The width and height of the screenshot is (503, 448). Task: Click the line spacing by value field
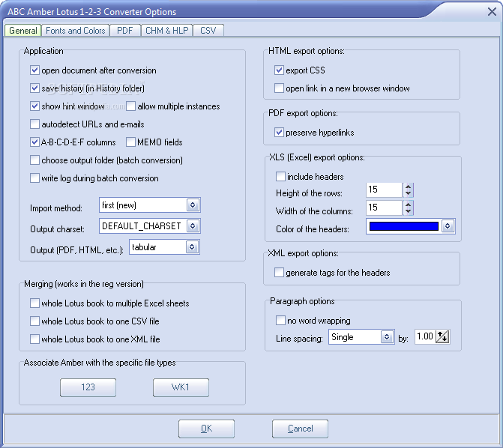tap(425, 336)
